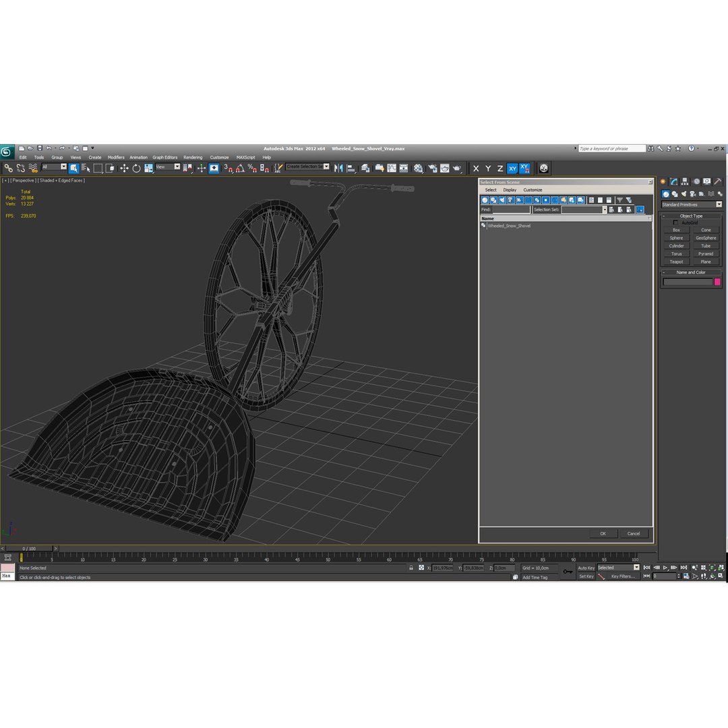Viewport: 728px width, 728px height.
Task: Select Wheeled_Snow_Shovel in the scene list
Action: coord(509,226)
